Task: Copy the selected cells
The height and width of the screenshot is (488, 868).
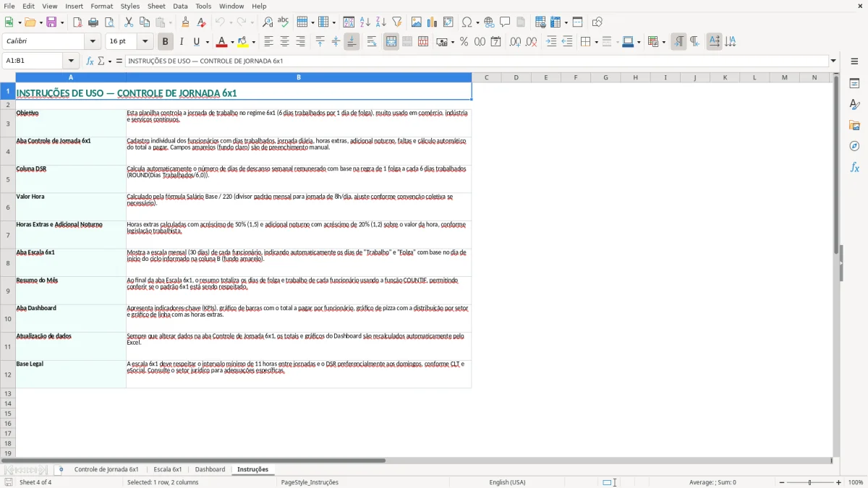Action: point(145,22)
